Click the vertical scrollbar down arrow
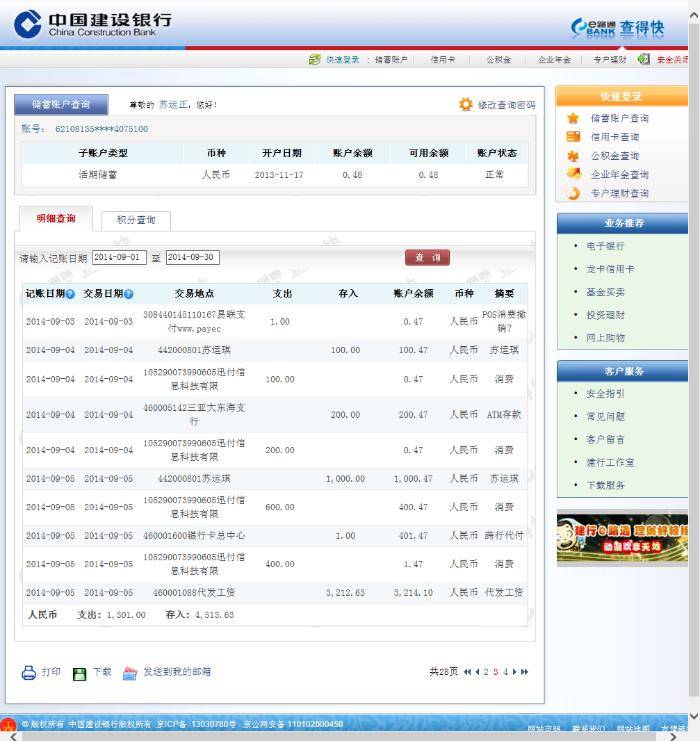This screenshot has height=741, width=700. coord(694,716)
